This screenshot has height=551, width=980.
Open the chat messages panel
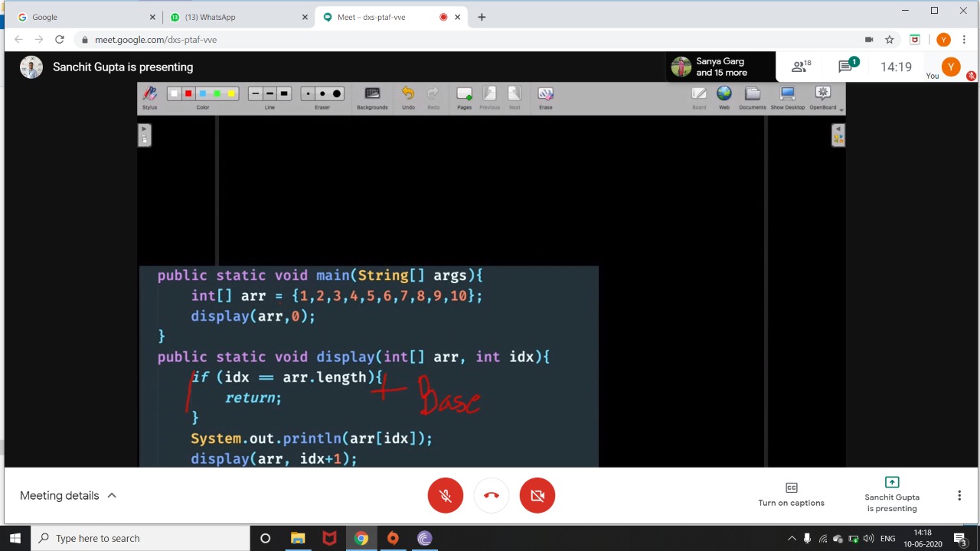(847, 67)
